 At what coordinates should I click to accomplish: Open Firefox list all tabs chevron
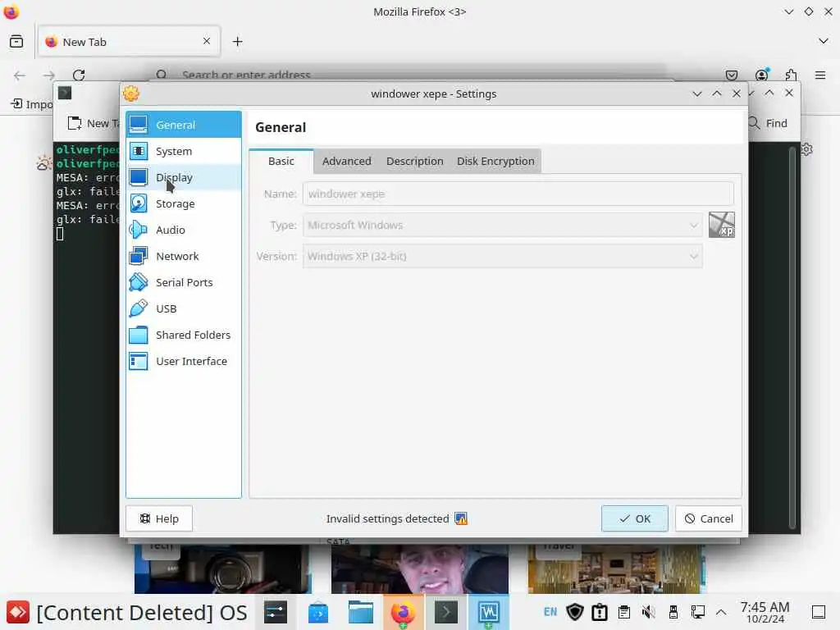[x=824, y=41]
